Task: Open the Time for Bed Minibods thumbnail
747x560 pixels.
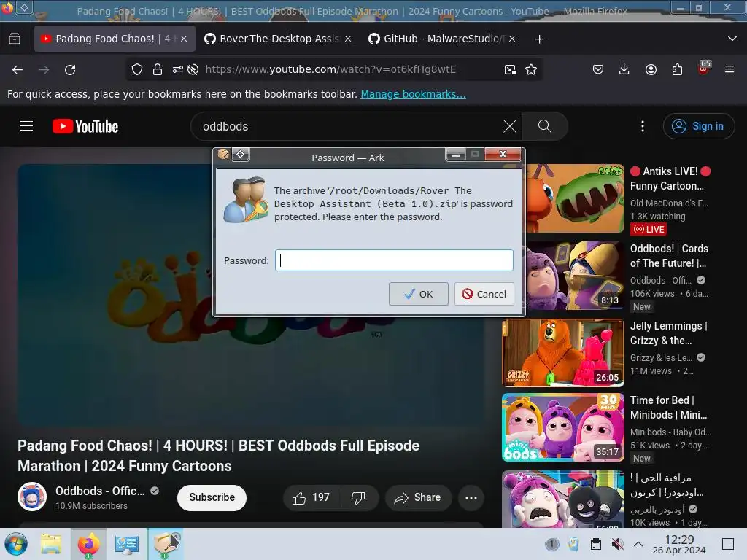Action: [562, 427]
